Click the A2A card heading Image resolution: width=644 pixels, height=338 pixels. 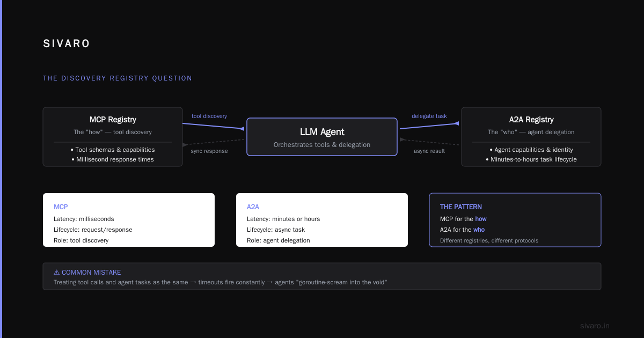click(x=253, y=207)
